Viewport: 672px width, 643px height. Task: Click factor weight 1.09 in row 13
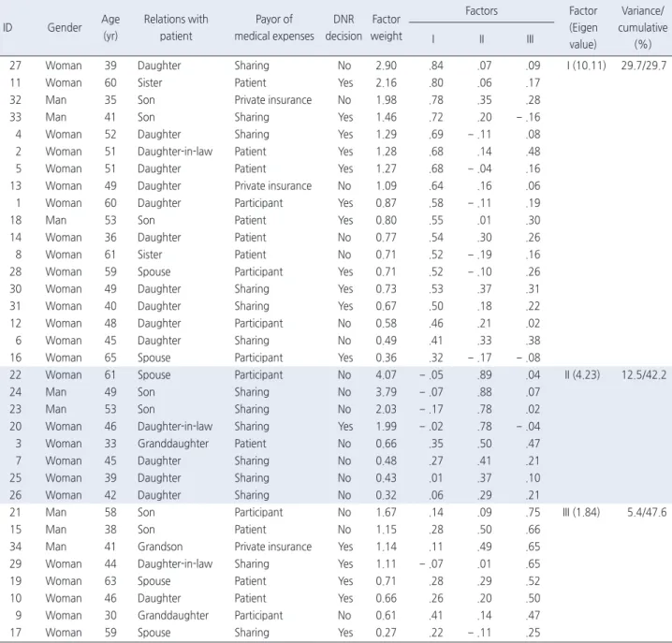pos(387,186)
